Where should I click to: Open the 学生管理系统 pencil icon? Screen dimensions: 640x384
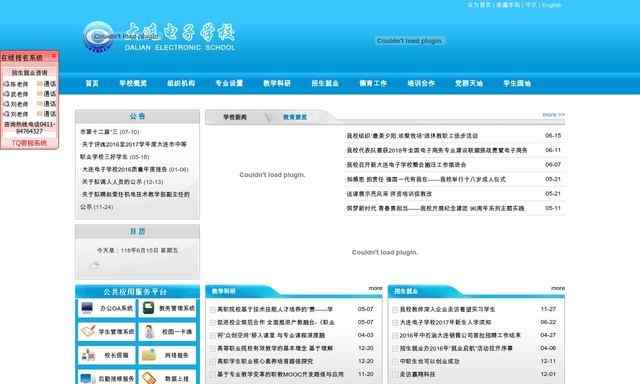[88, 331]
